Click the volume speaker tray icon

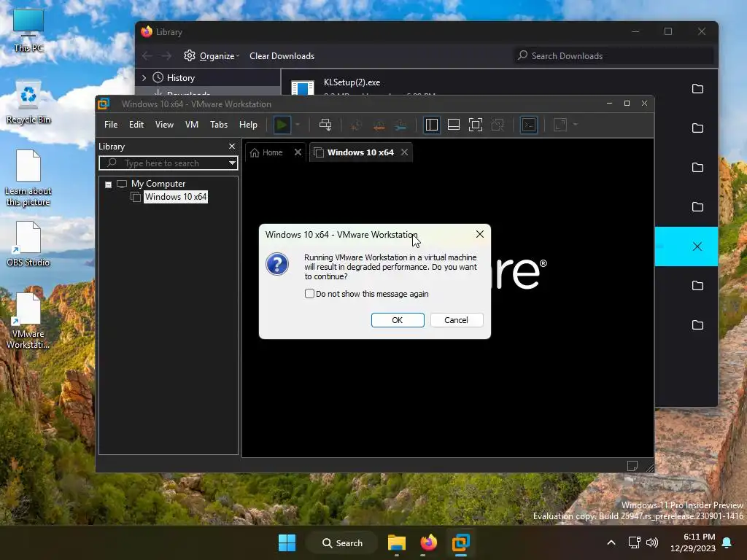click(x=652, y=542)
